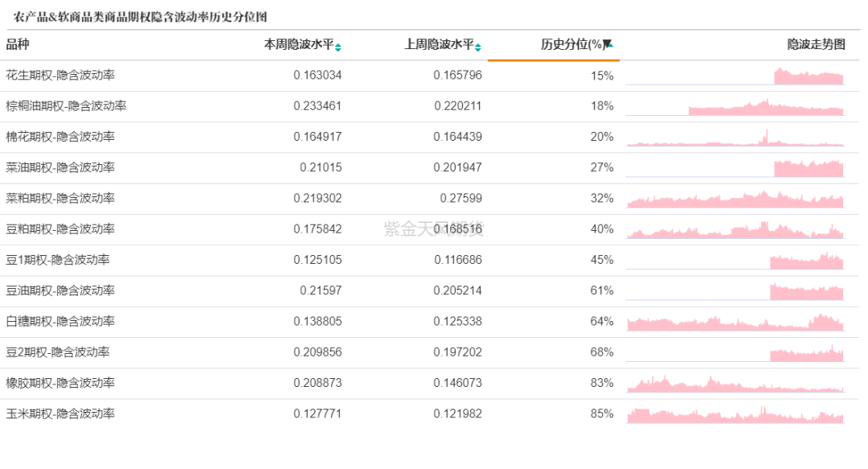Open the sparkline chart for 橡胶期权-隐含波动率

pos(735,383)
